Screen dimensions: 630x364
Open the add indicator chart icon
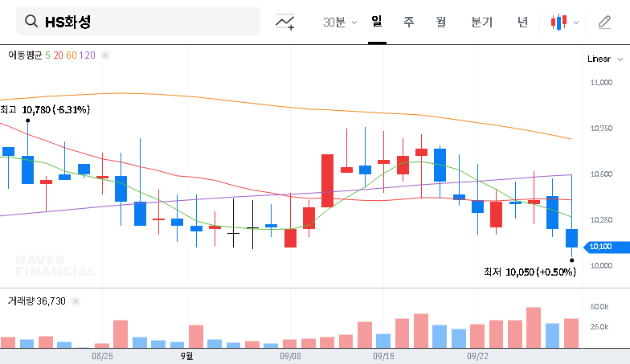tap(284, 22)
